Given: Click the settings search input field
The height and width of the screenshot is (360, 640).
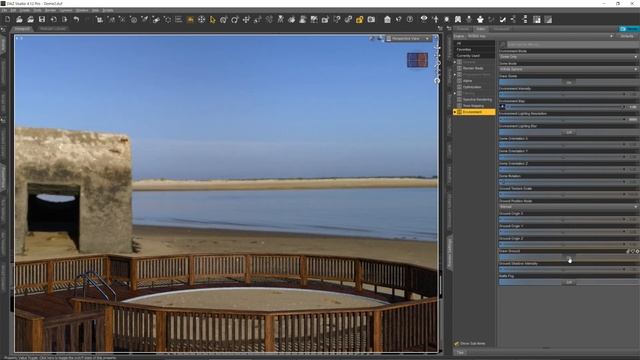Looking at the screenshot, I should (x=572, y=44).
